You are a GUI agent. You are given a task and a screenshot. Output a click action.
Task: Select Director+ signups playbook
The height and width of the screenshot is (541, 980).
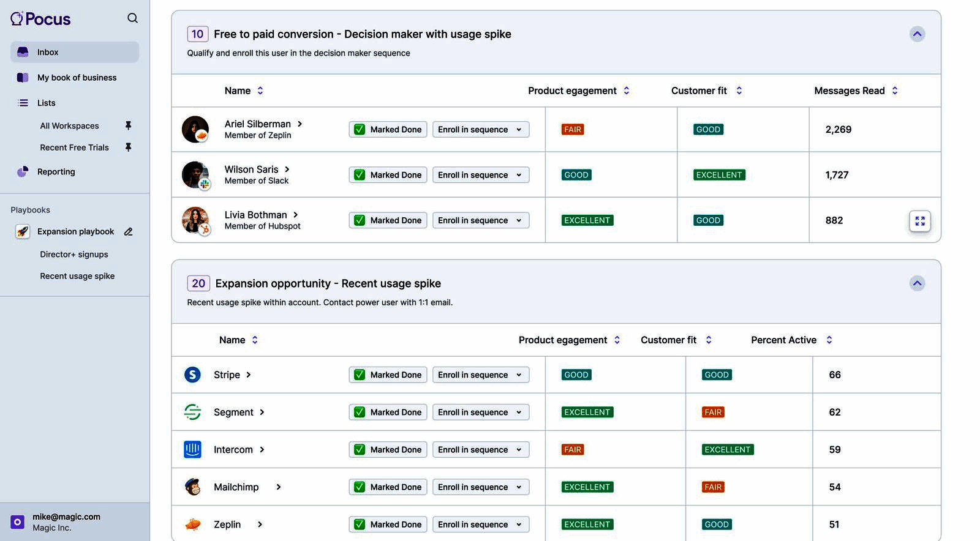click(74, 255)
